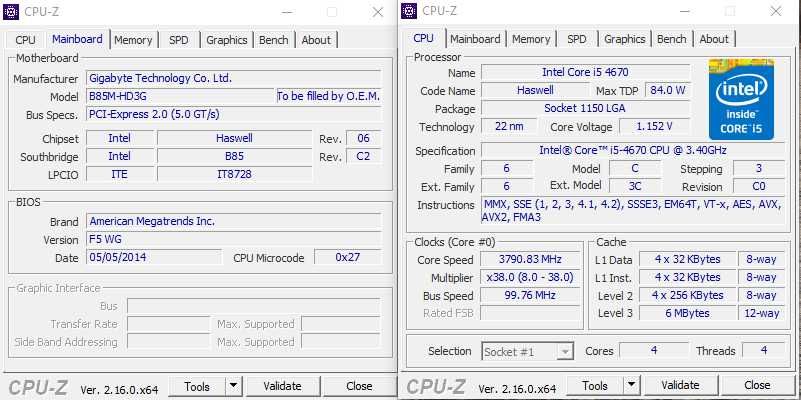Click Level 3 cache value 6 MBytes

point(688,313)
